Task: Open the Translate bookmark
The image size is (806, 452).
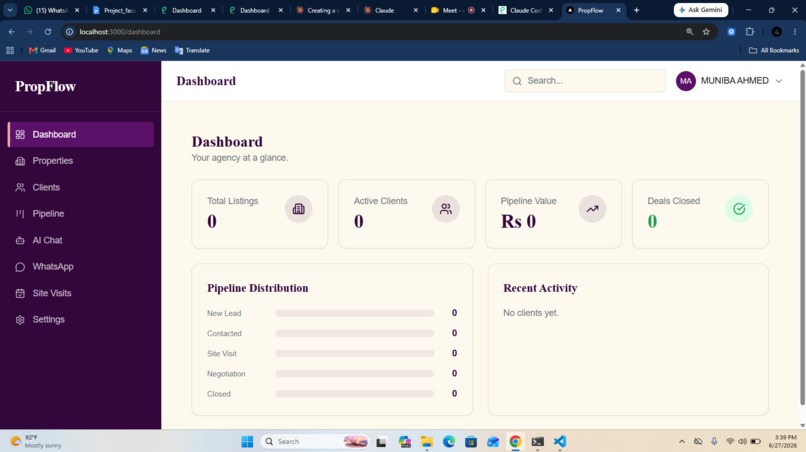Action: [192, 50]
